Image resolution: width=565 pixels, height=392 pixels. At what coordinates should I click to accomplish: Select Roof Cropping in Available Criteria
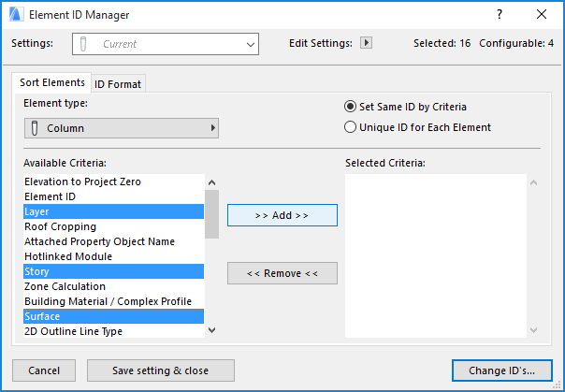coord(60,226)
